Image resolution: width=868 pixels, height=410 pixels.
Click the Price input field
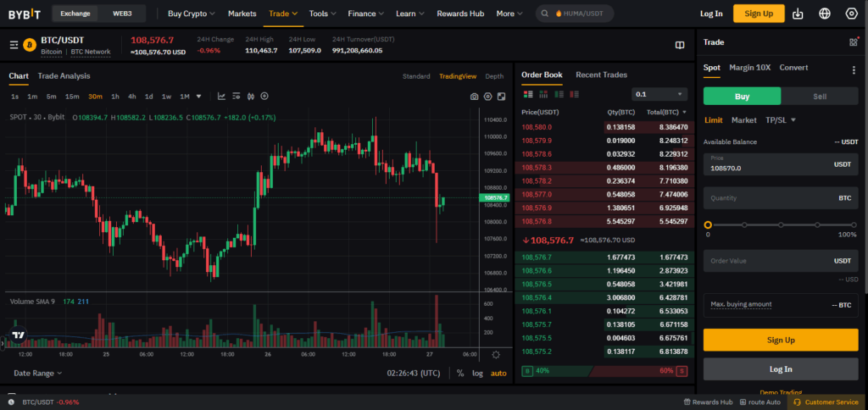click(x=781, y=164)
